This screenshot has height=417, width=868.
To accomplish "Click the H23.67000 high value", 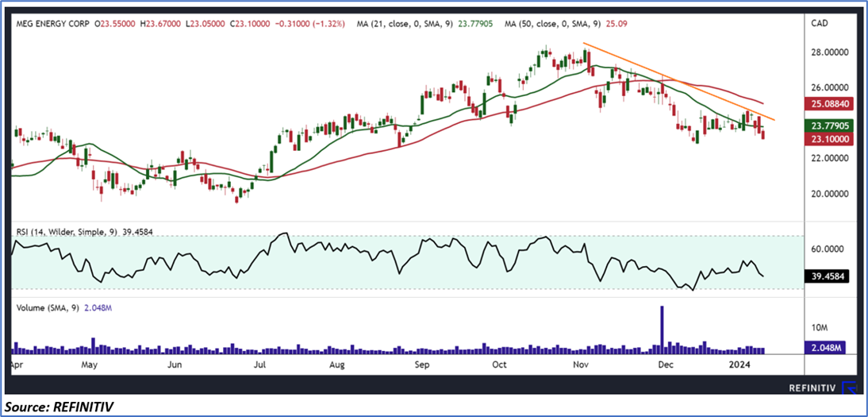I will pos(162,24).
